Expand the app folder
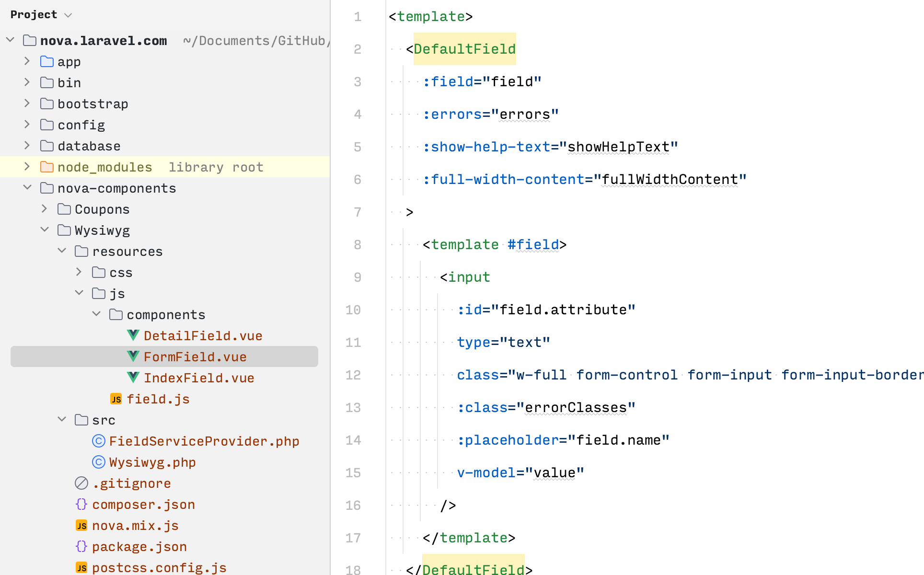This screenshot has height=575, width=924. coord(27,61)
